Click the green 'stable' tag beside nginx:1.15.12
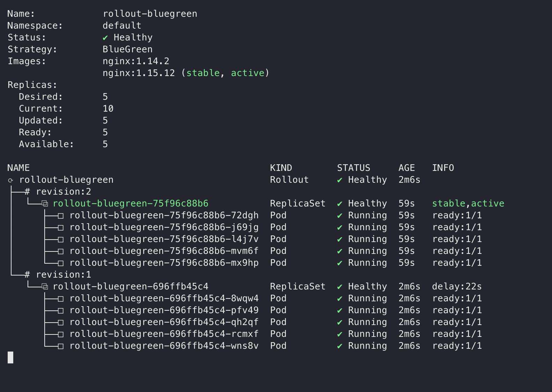552x392 pixels. (x=203, y=73)
